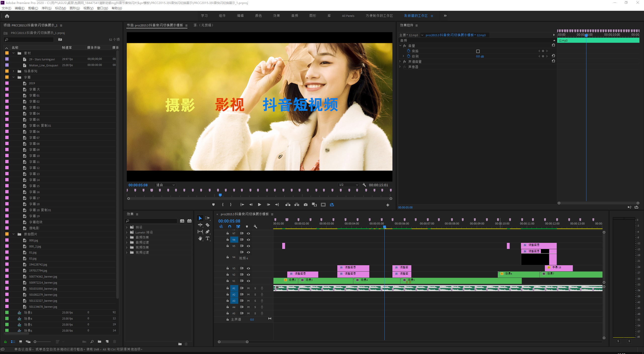Collapse the 原始图片 bin

tap(14, 234)
